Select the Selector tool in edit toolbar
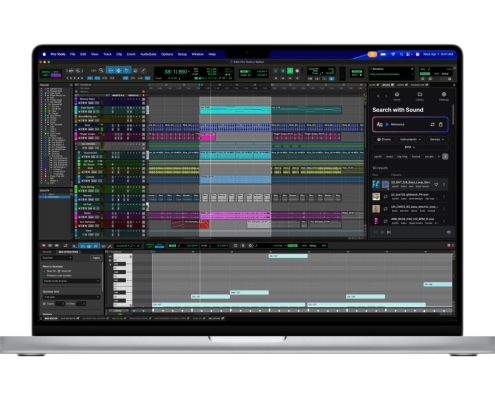Viewport: 495px width, 400px height. [x=118, y=71]
